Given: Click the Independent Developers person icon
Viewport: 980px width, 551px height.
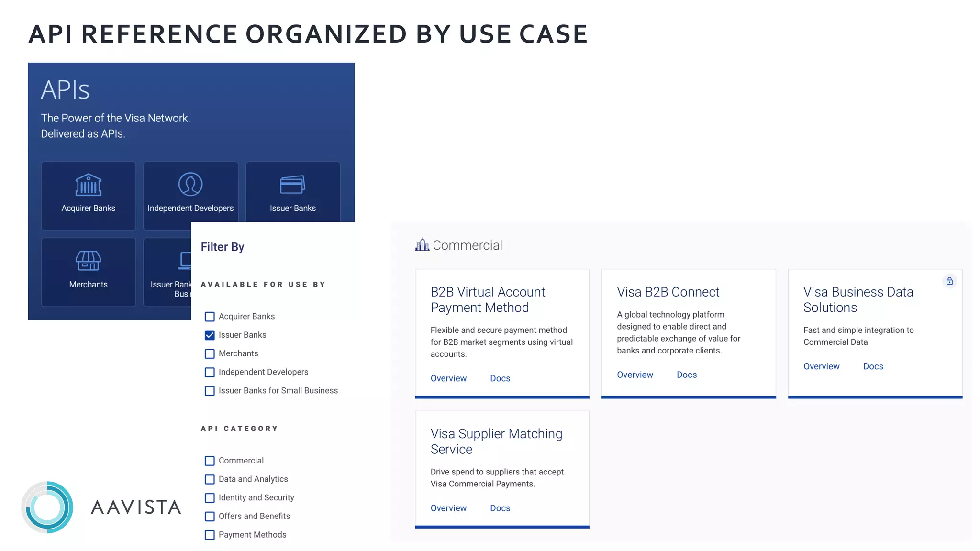Looking at the screenshot, I should 190,184.
